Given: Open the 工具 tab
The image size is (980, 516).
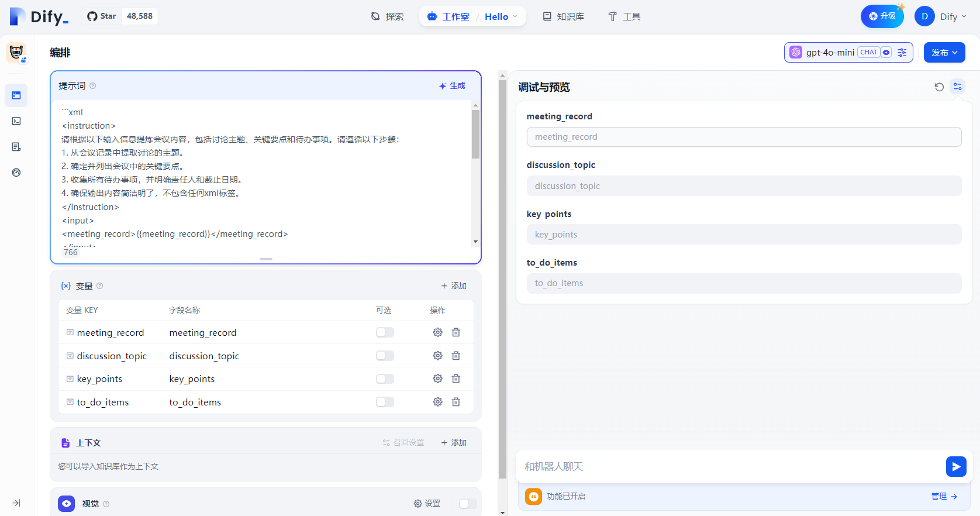Looking at the screenshot, I should 624,16.
